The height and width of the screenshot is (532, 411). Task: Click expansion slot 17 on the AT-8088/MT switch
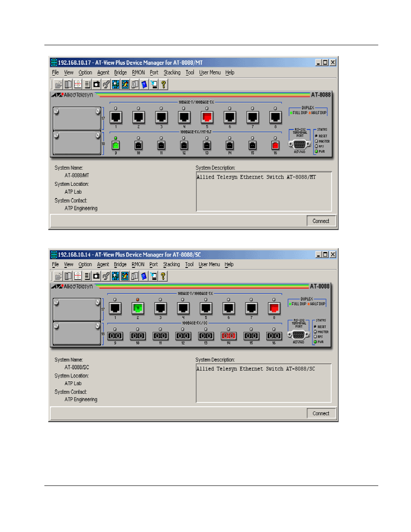77,118
